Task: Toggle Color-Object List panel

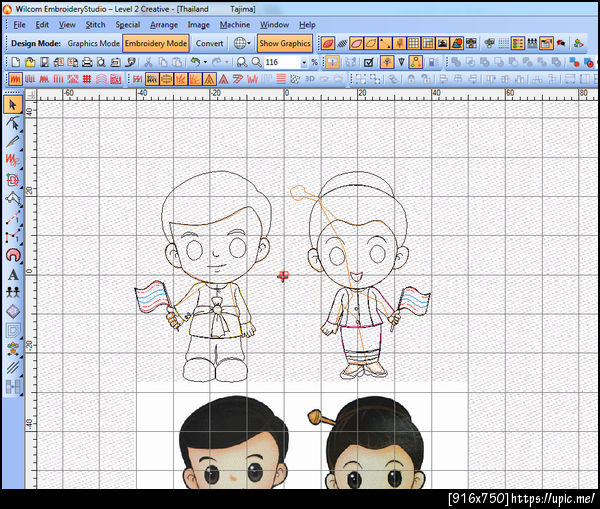Action: coord(518,43)
